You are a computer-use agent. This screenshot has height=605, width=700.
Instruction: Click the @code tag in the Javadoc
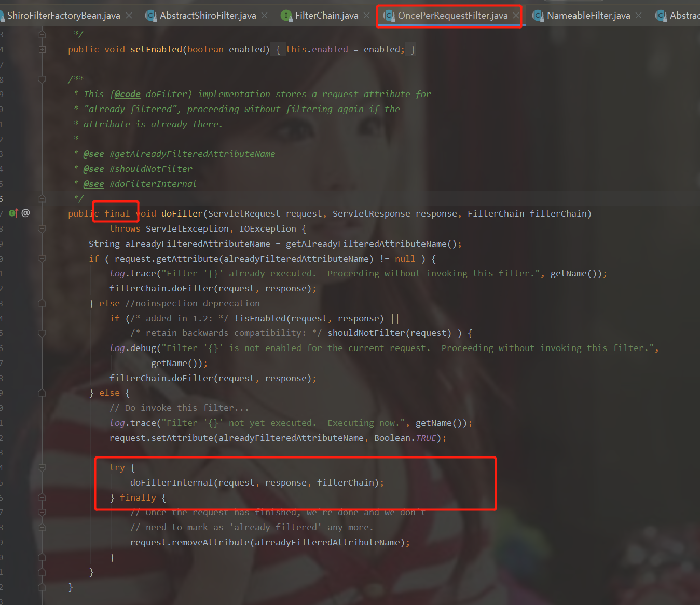[127, 94]
